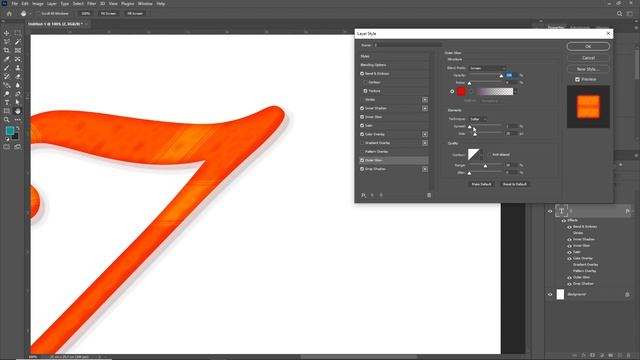Open the Layer menu
Image resolution: width=640 pixels, height=360 pixels.
pyautogui.click(x=52, y=4)
